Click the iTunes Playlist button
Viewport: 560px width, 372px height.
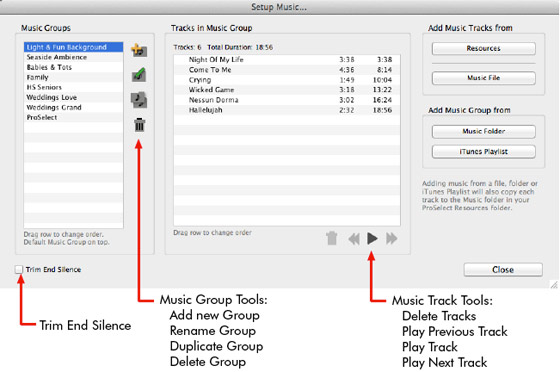[484, 152]
